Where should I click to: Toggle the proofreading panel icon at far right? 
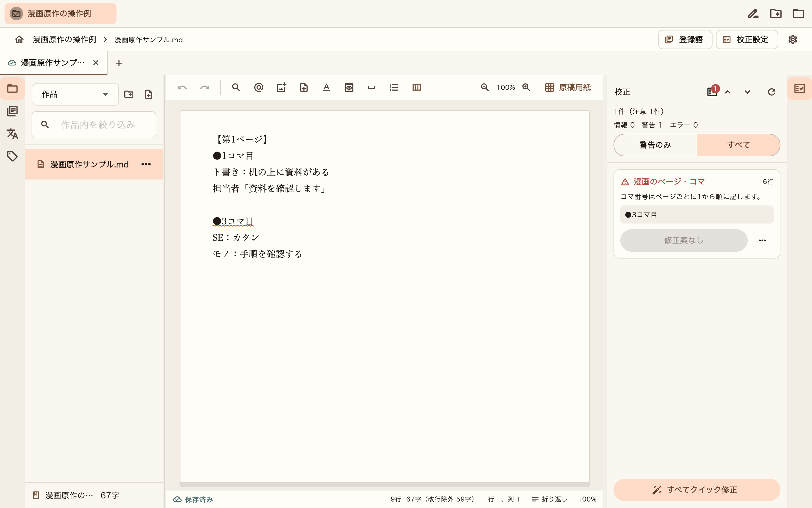800,89
